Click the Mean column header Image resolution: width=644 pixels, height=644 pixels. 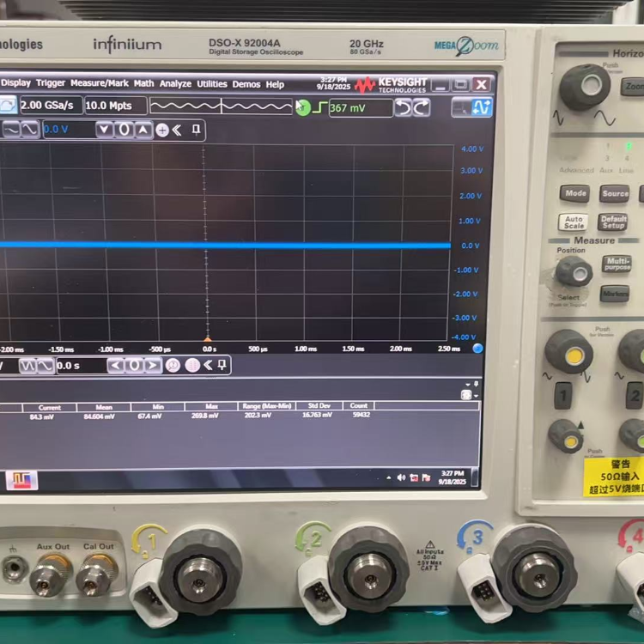tap(104, 407)
